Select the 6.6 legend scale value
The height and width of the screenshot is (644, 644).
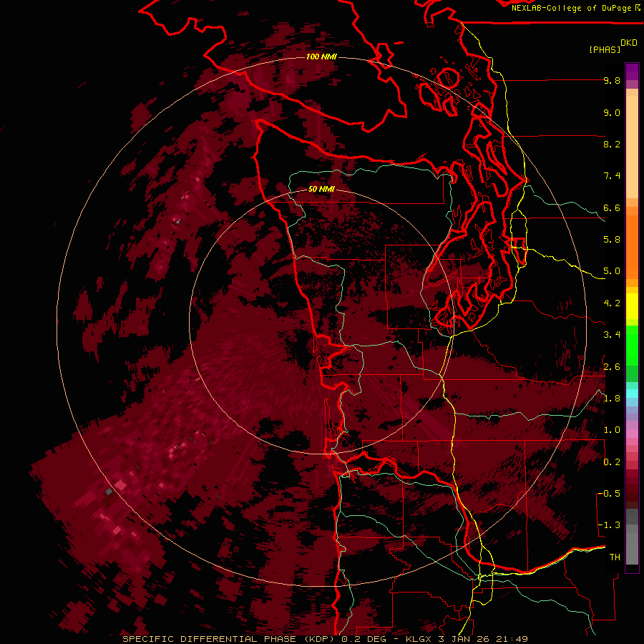pyautogui.click(x=612, y=208)
